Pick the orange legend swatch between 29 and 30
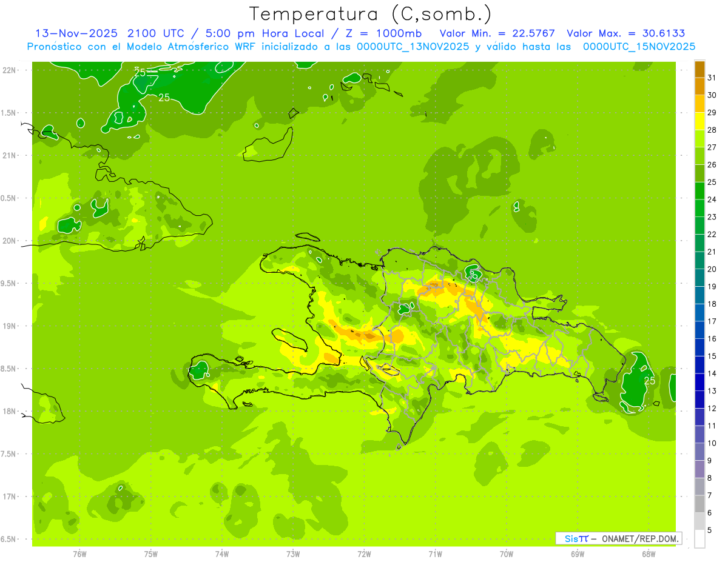 tap(700, 104)
